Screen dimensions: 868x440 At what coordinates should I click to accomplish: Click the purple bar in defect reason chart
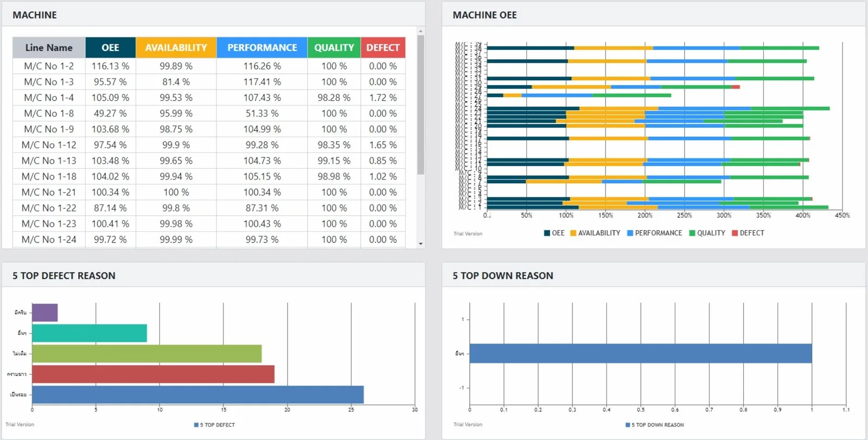pos(45,313)
